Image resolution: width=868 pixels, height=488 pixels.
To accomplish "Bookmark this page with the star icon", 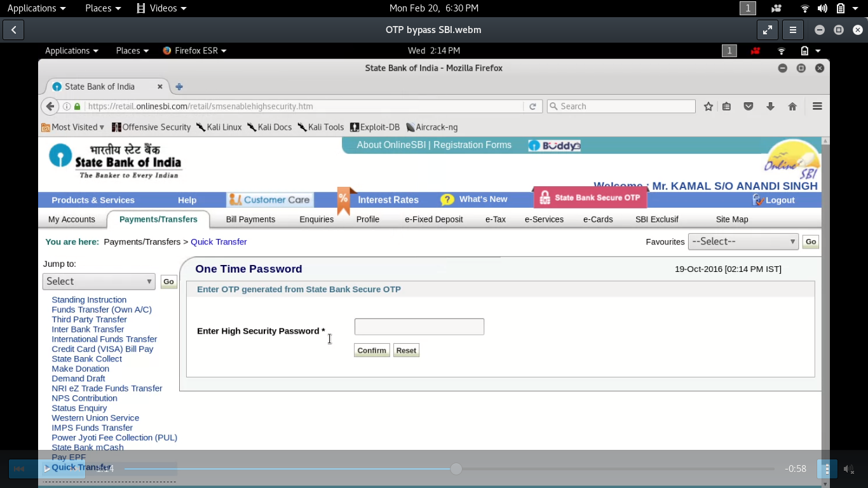I will coord(709,106).
